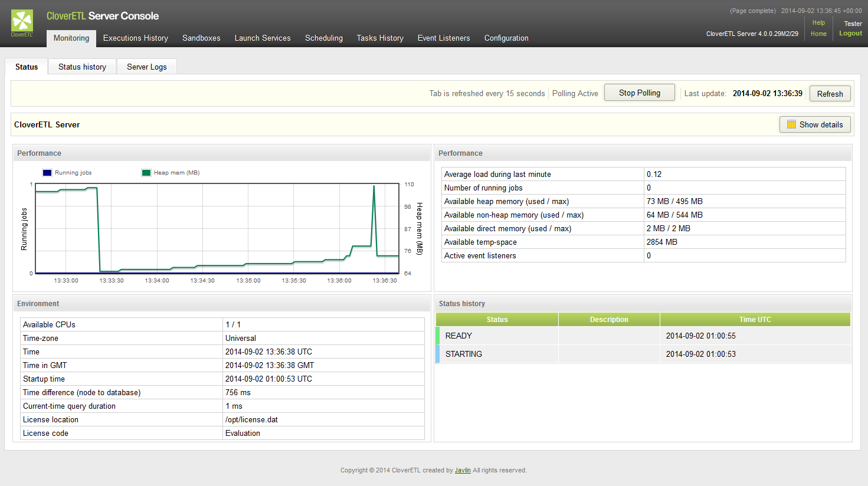Viewport: 868px width, 486px height.
Task: Click the heap memory spike on chart
Action: point(374,188)
